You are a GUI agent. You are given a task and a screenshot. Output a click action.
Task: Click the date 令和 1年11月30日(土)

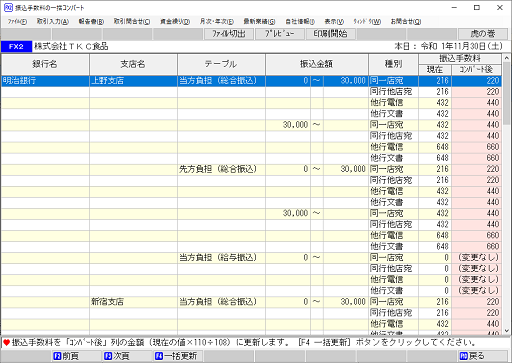coord(461,47)
